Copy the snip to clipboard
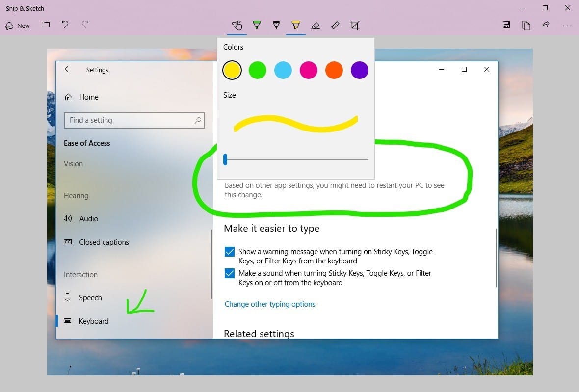Viewport: 579px width, 392px height. tap(526, 26)
